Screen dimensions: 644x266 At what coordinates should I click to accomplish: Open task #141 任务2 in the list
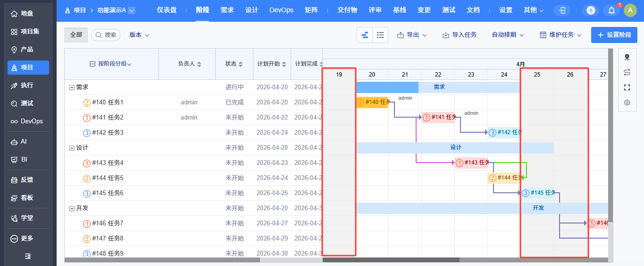[108, 118]
